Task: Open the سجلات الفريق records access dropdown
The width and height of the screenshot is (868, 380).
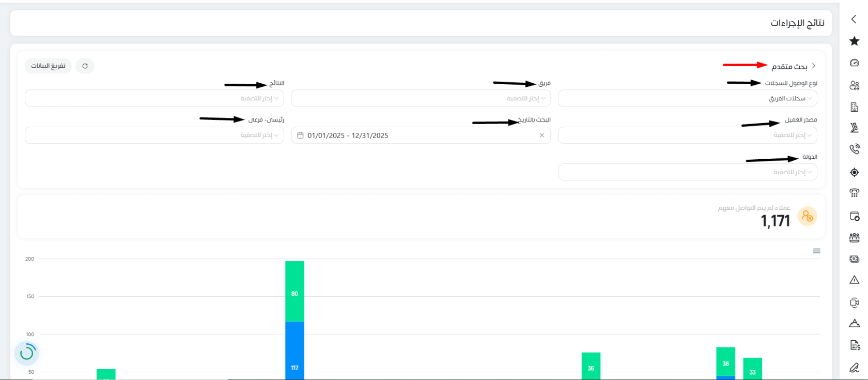Action: coord(688,98)
